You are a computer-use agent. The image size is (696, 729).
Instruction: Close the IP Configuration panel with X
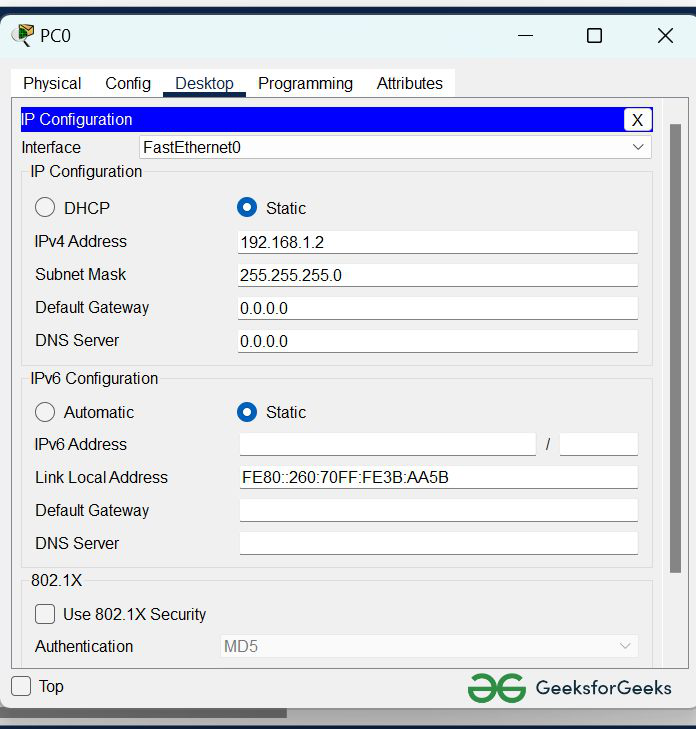[x=637, y=120]
